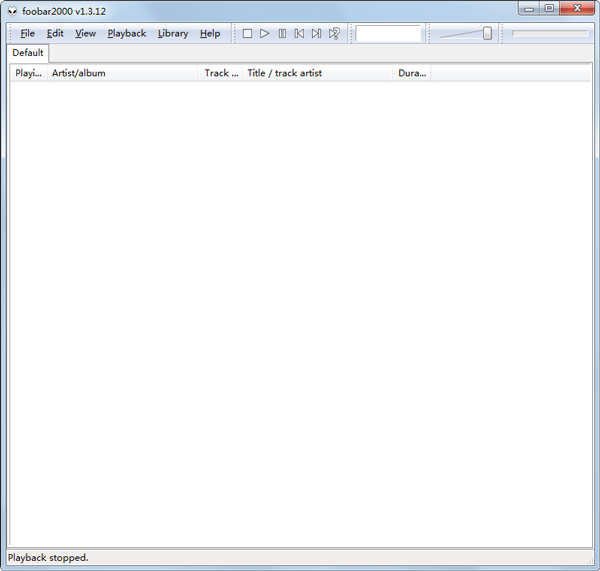600x571 pixels.
Task: Skip to the next track
Action: coord(316,34)
